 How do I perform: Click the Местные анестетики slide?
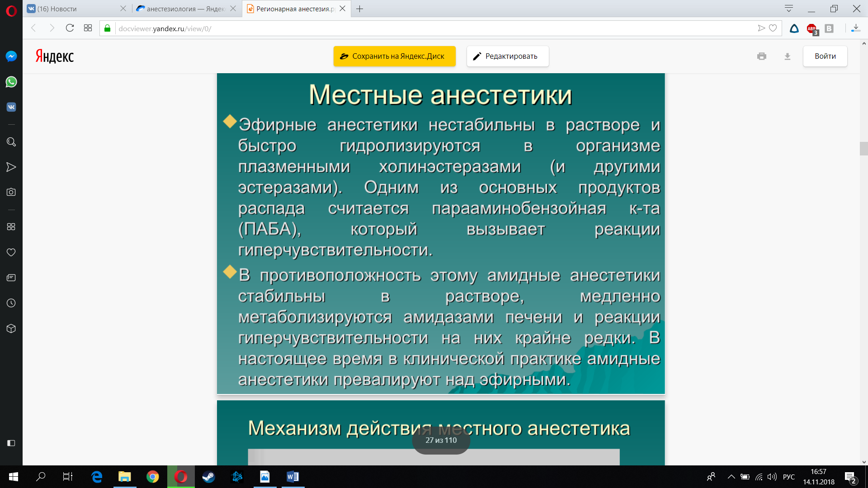pyautogui.click(x=441, y=234)
